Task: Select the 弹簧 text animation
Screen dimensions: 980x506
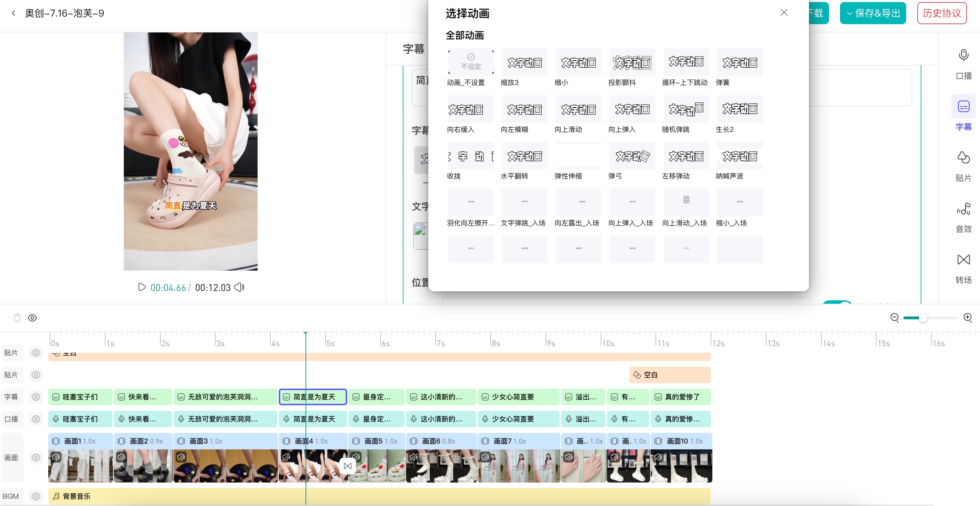Action: click(x=739, y=62)
